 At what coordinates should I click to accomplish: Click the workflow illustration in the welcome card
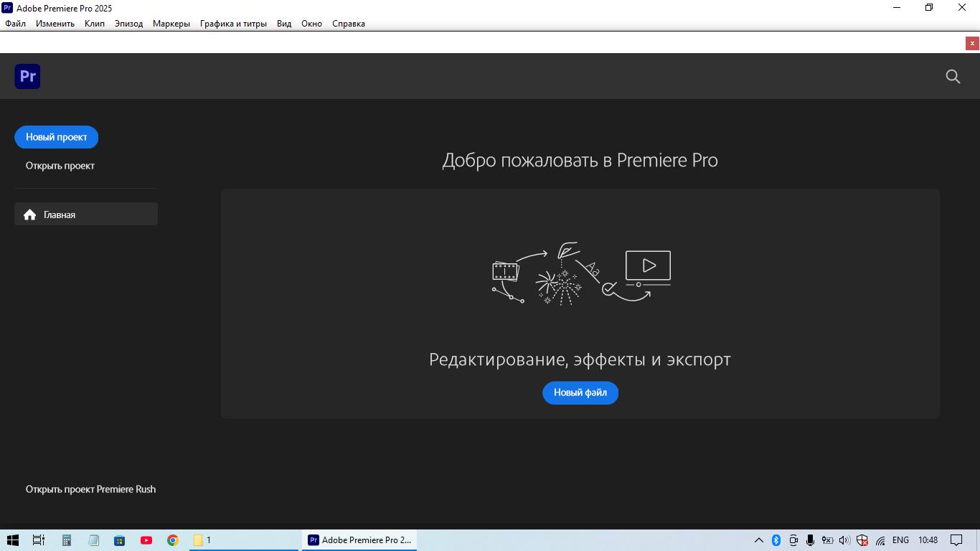(x=581, y=274)
